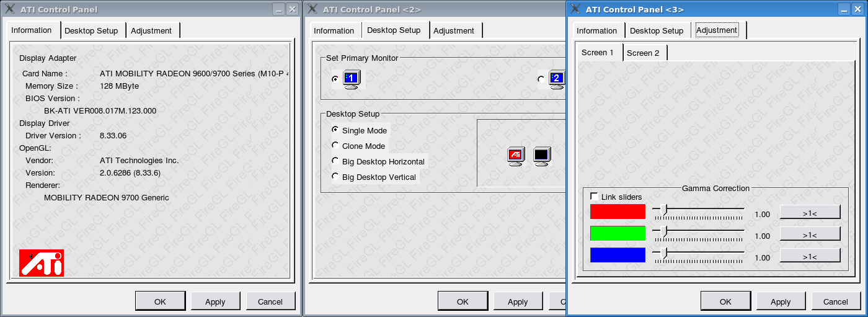868x317 pixels.
Task: Open Adjustment tab in first Control Panel
Action: pos(151,30)
